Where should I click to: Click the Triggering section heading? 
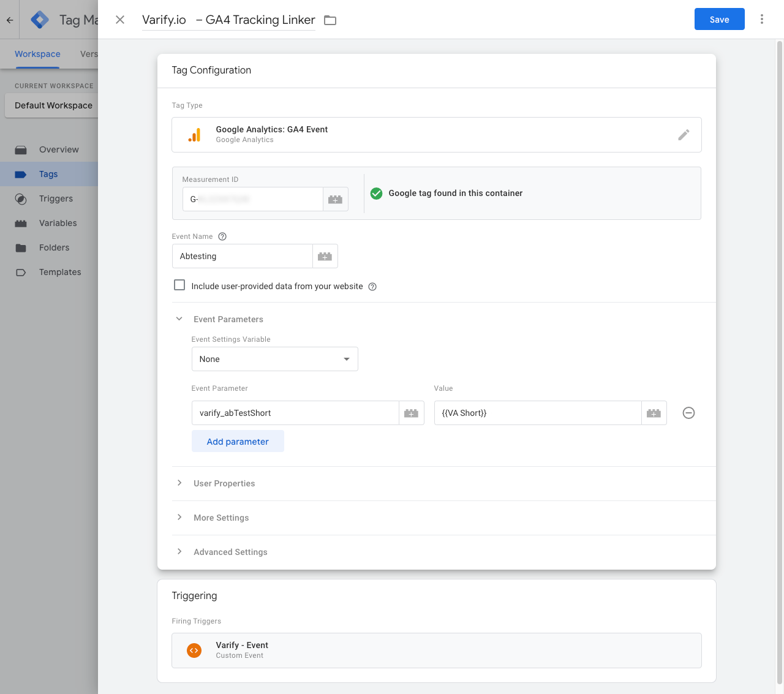[x=194, y=595]
